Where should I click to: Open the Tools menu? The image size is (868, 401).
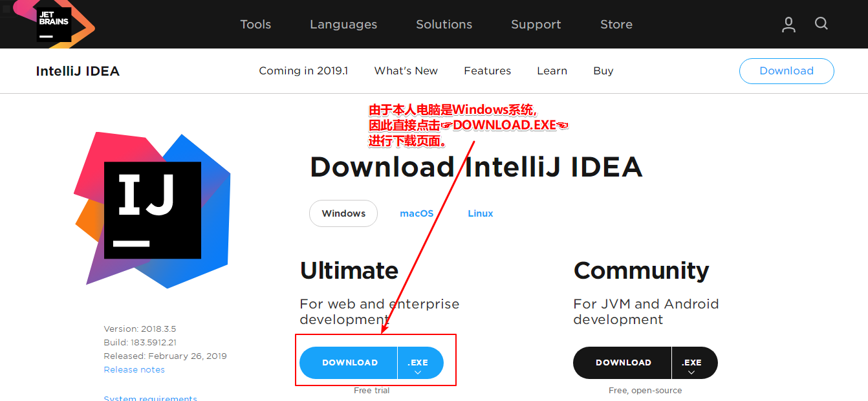[x=255, y=24]
